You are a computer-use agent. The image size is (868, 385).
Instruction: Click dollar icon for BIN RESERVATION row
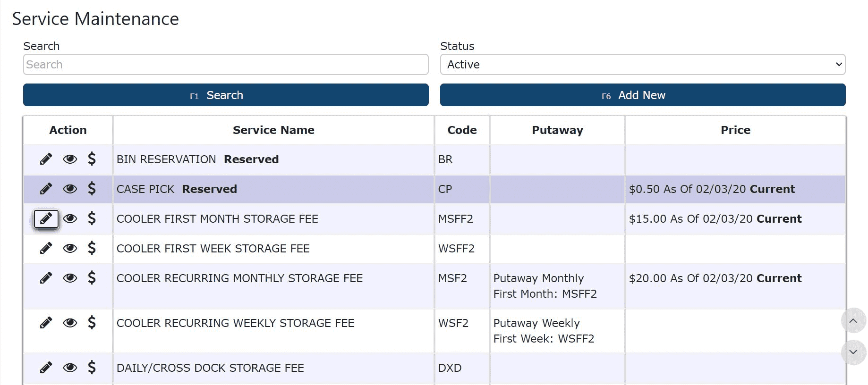coord(92,159)
